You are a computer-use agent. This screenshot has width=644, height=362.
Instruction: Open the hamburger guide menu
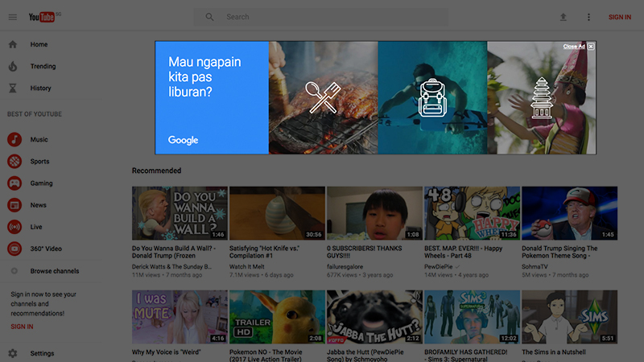click(x=12, y=17)
